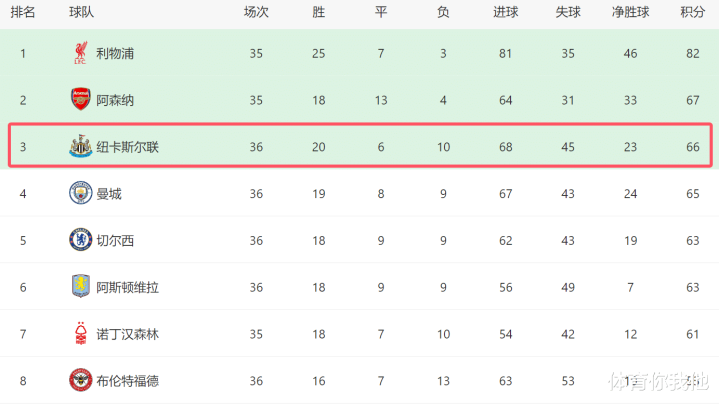719x404 pixels.
Task: Open the 利物浦 team name link
Action: pyautogui.click(x=115, y=54)
